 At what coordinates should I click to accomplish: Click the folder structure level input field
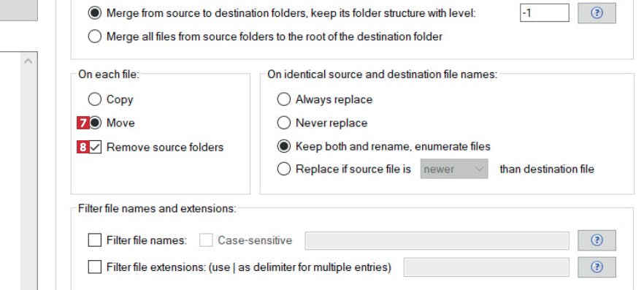point(544,13)
